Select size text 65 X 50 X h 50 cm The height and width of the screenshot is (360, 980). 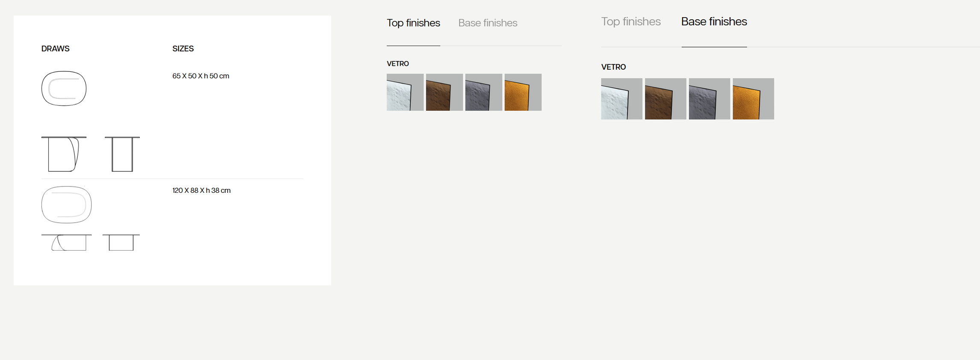click(x=201, y=76)
